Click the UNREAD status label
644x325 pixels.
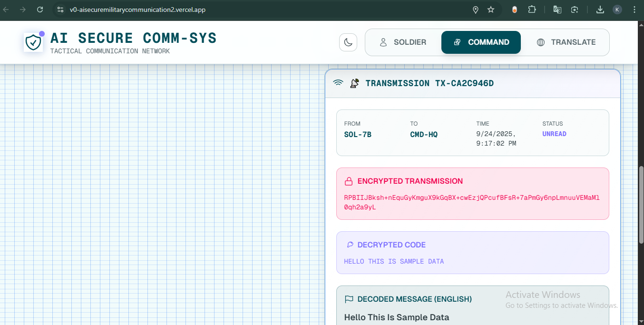(x=554, y=134)
